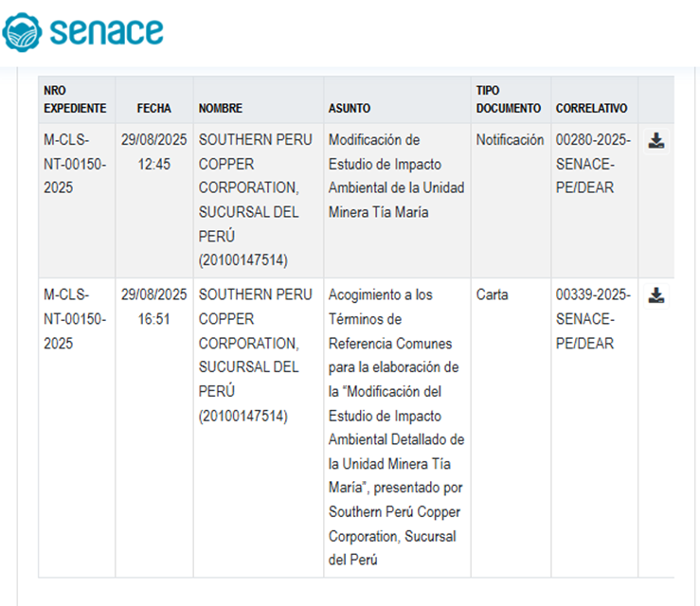Click the Senace swirl logo icon
This screenshot has height=606, width=700.
(x=22, y=30)
